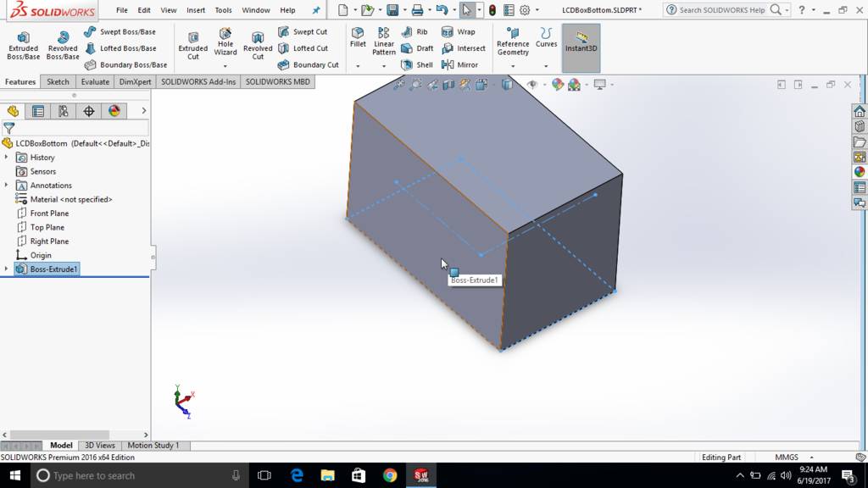Expand more manager tabs chevron

click(x=143, y=111)
